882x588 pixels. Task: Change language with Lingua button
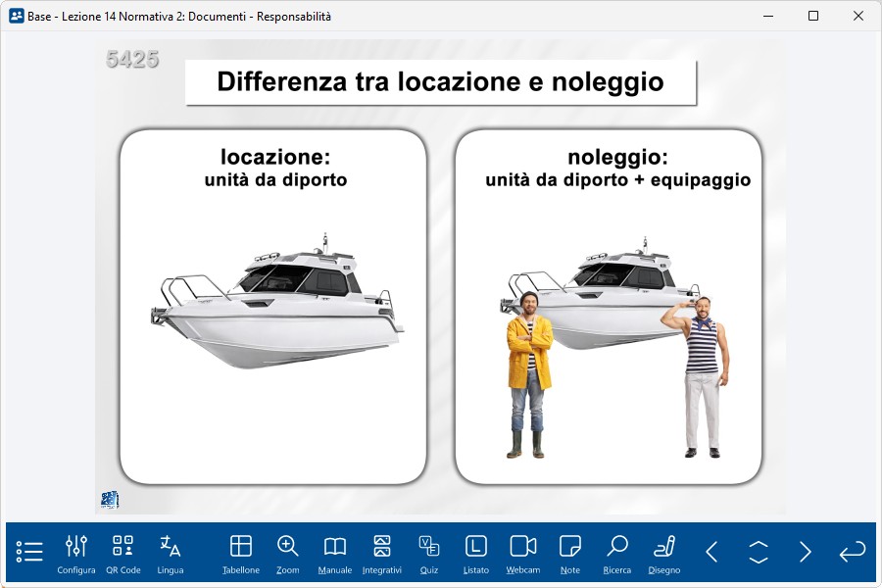(x=171, y=553)
